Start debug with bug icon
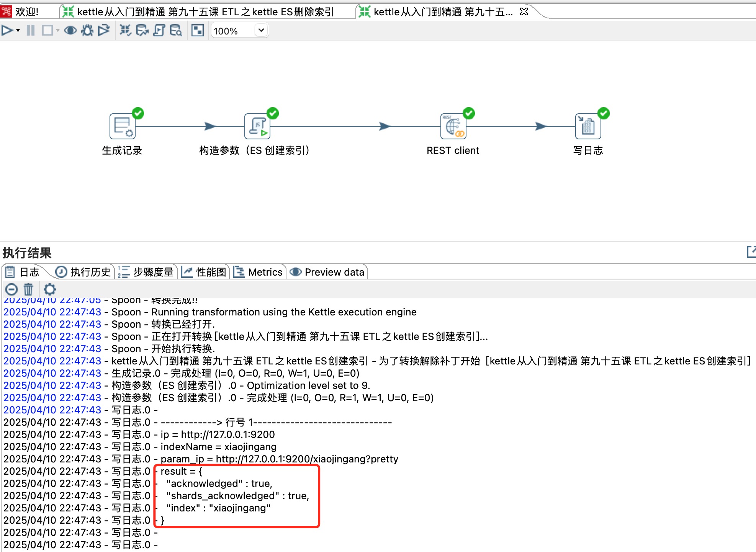Screen dimensions: 756x552 tap(87, 30)
